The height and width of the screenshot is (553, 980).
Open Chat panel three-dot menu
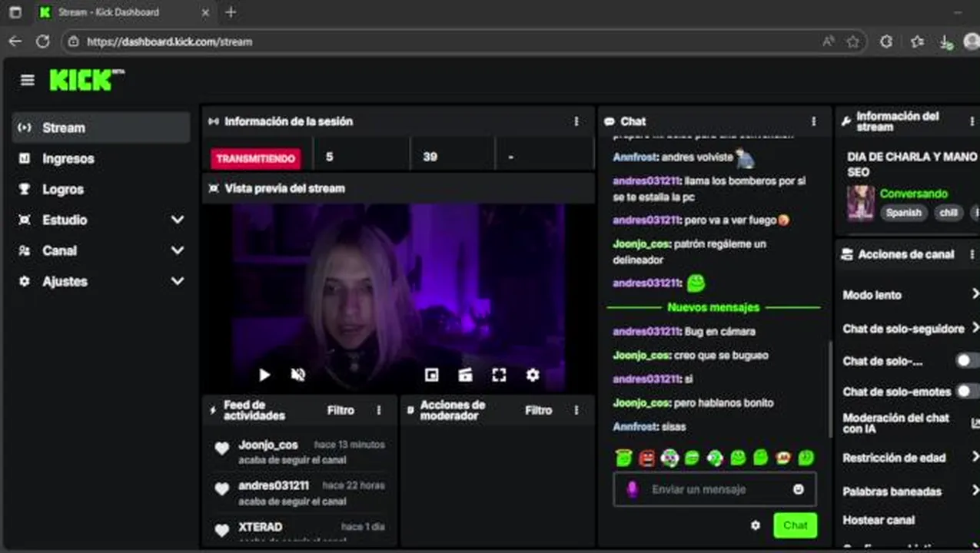(814, 121)
